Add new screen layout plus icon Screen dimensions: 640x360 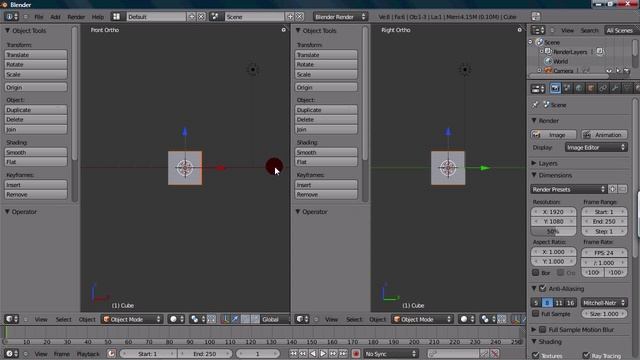192,17
